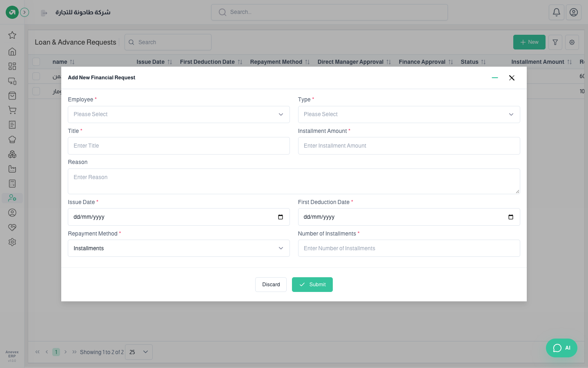Viewport: 588px width, 368px height.
Task: Open the dashboard grid icon in sidebar
Action: tap(12, 66)
